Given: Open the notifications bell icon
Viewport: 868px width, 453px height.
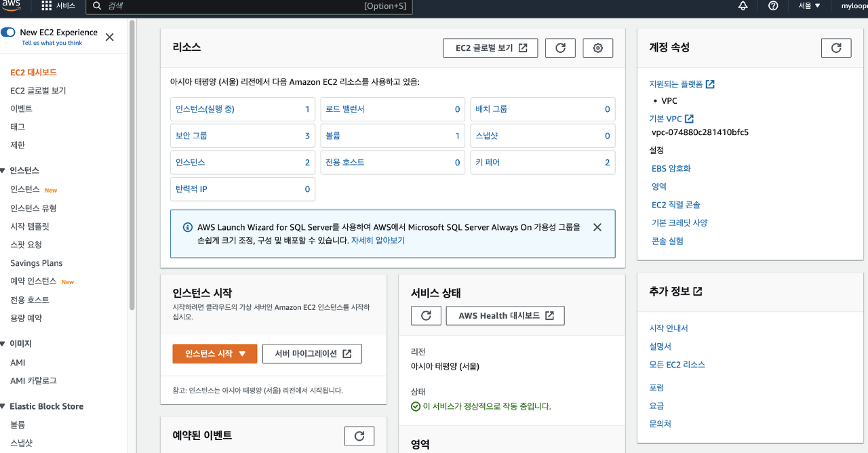Looking at the screenshot, I should pyautogui.click(x=743, y=5).
